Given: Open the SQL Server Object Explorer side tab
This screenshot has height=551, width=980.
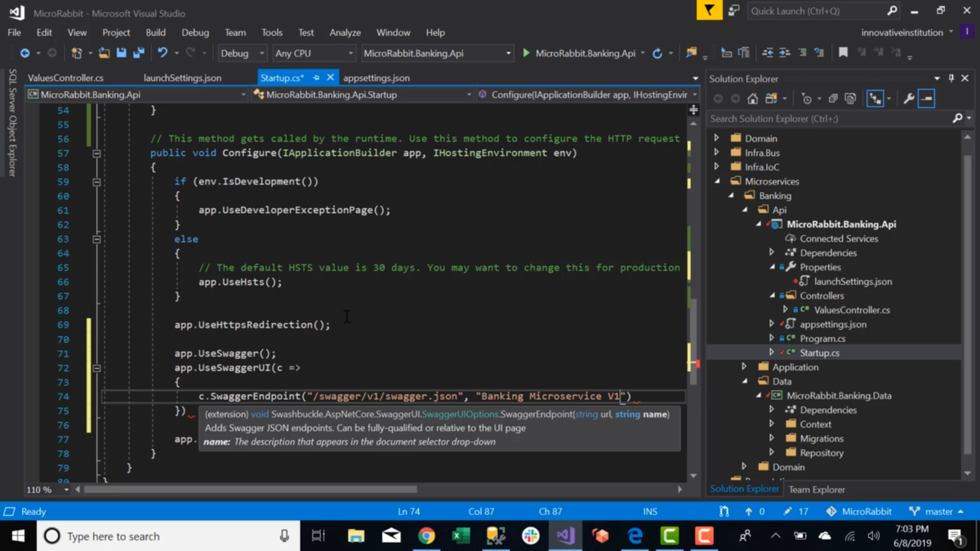Looking at the screenshot, I should (x=12, y=122).
